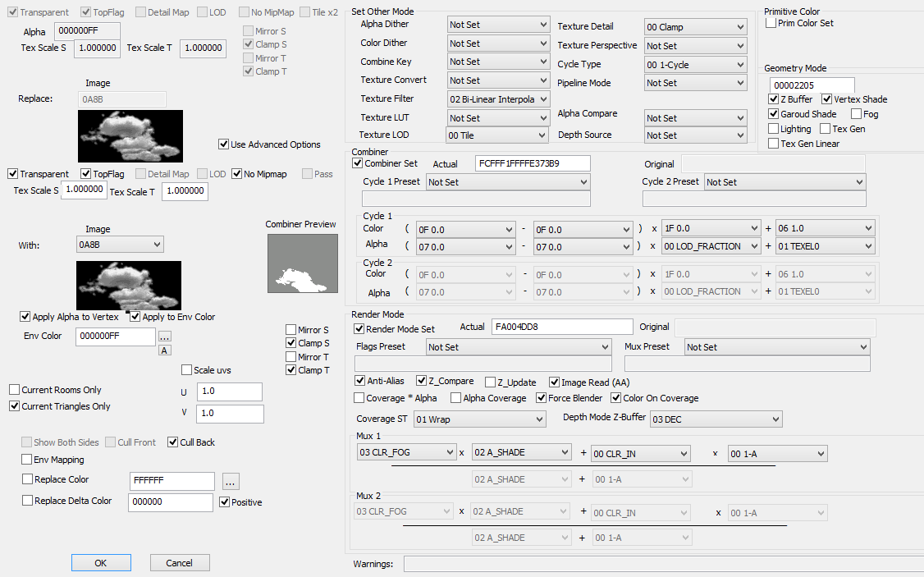
Task: Open the Replace Color picker ellipsis button
Action: (x=231, y=482)
